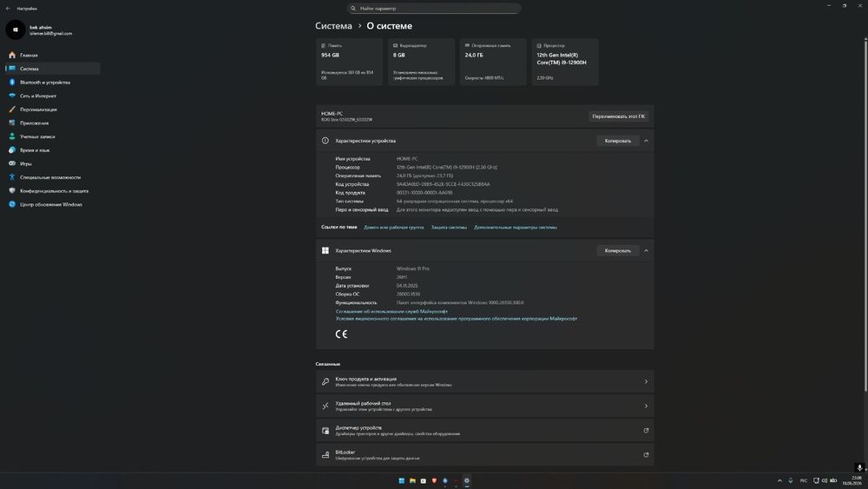Open Персонализация section with brush icon
868x489 pixels.
53,109
